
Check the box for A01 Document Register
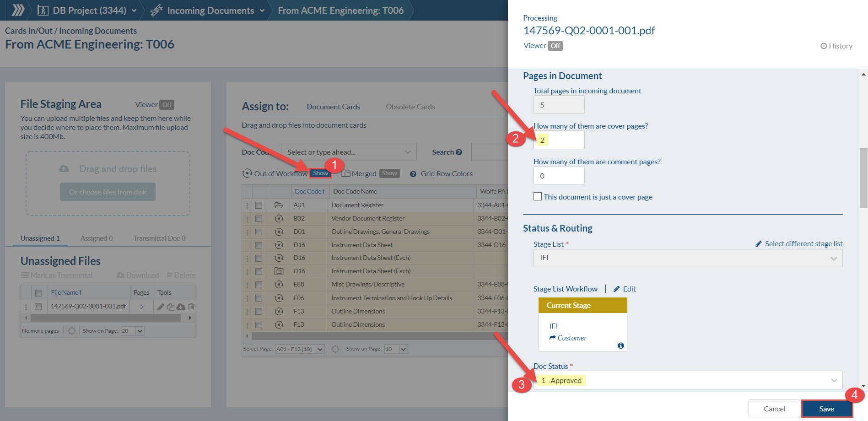(x=259, y=205)
